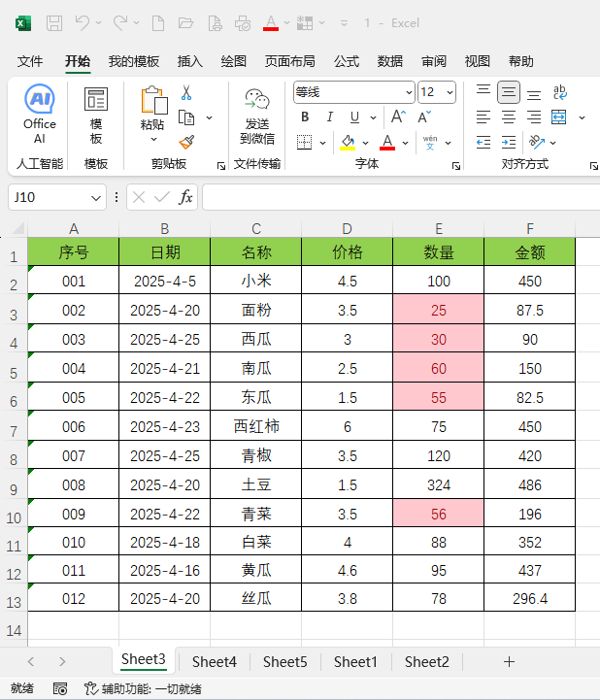Toggle italic formatting
This screenshot has height=700, width=600.
point(329,117)
